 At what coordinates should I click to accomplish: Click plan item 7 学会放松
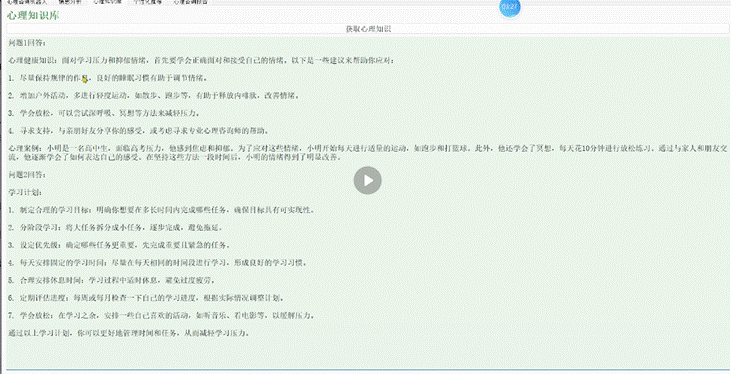tap(161, 315)
